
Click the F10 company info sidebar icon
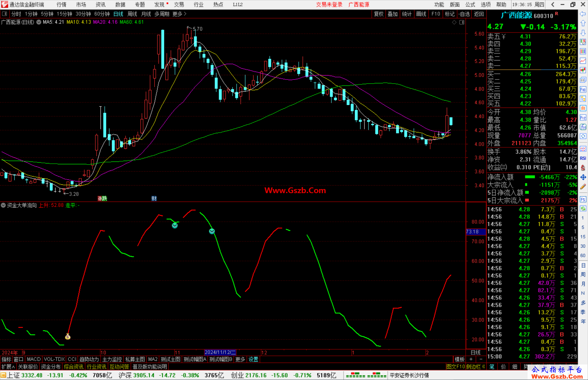point(583,89)
